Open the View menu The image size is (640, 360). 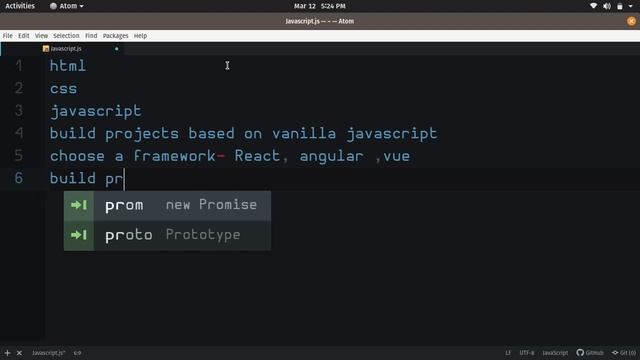41,36
